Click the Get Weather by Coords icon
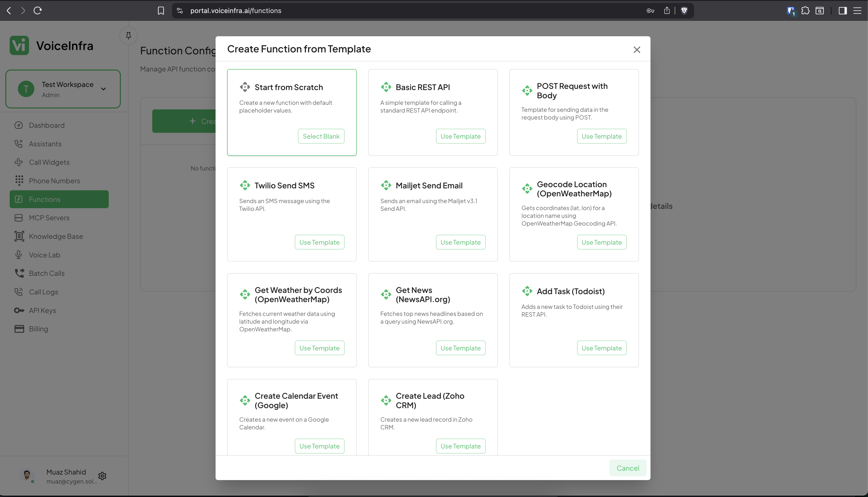The width and height of the screenshot is (868, 497). coord(245,295)
